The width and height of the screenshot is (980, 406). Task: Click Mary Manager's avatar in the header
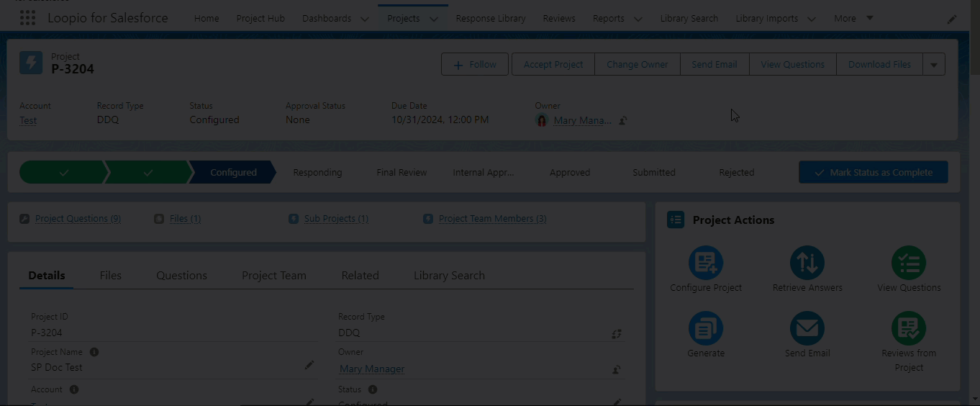click(543, 120)
